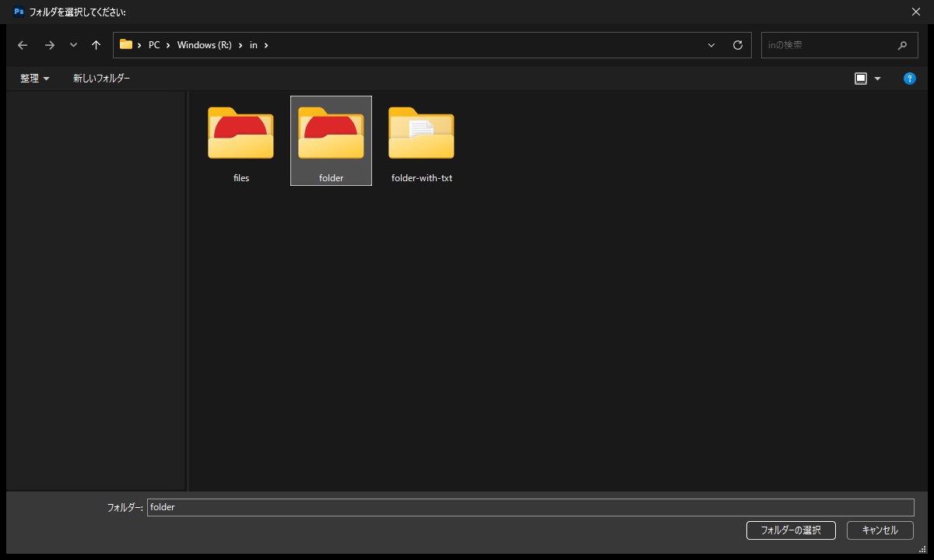Click the 'folder-with-txt' name label
934x560 pixels.
tap(422, 178)
